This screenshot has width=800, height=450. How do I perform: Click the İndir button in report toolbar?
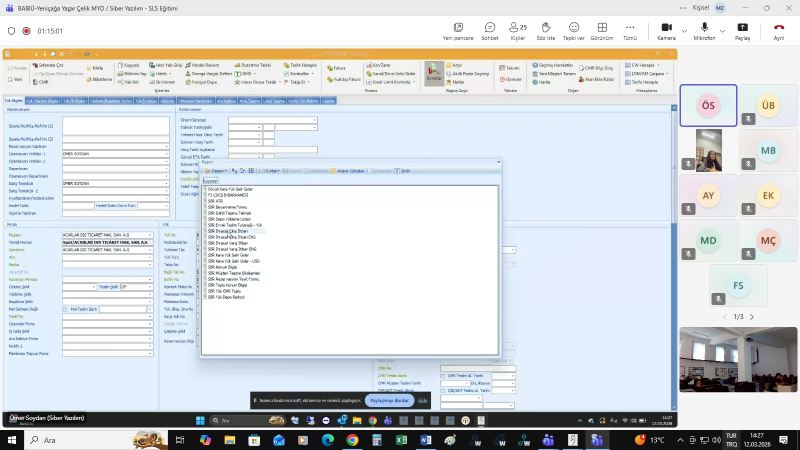pos(403,171)
